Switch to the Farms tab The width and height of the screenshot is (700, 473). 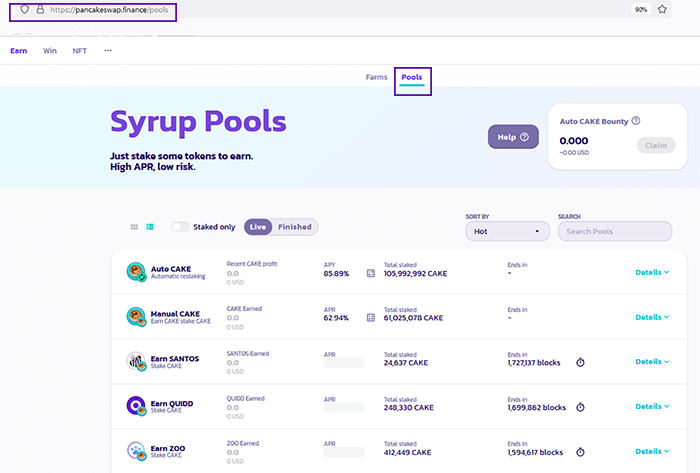tap(376, 77)
